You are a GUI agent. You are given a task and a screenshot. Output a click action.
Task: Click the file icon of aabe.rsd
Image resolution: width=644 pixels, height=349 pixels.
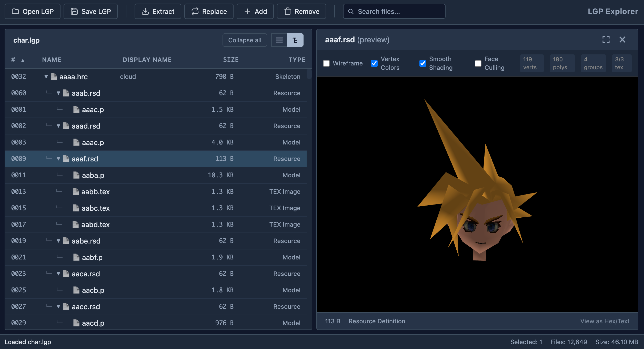[66, 241]
